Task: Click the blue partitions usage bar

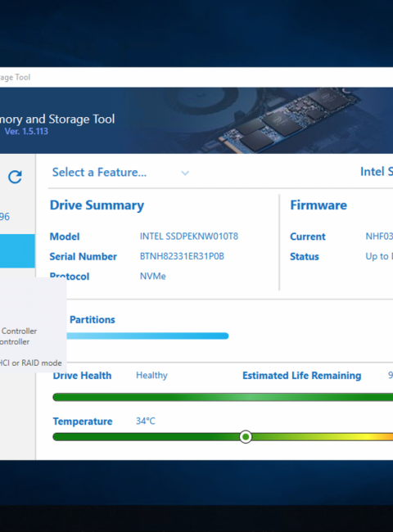Action: [147, 336]
